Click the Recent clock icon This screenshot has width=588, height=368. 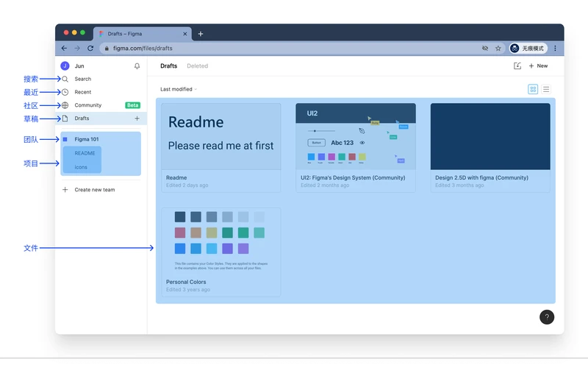pyautogui.click(x=65, y=92)
